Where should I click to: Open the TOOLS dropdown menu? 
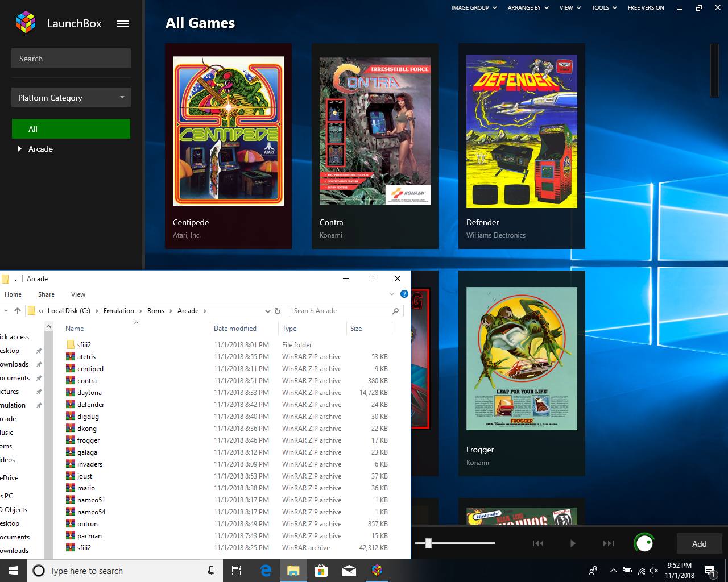[604, 8]
